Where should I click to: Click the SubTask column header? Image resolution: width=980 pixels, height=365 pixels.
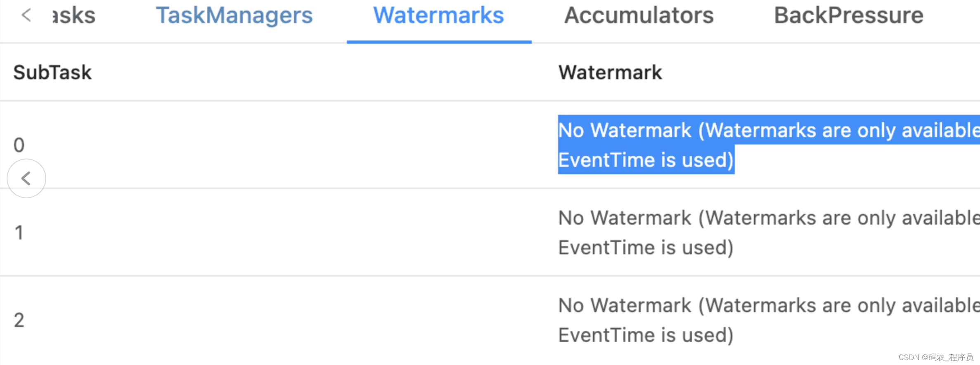point(52,72)
